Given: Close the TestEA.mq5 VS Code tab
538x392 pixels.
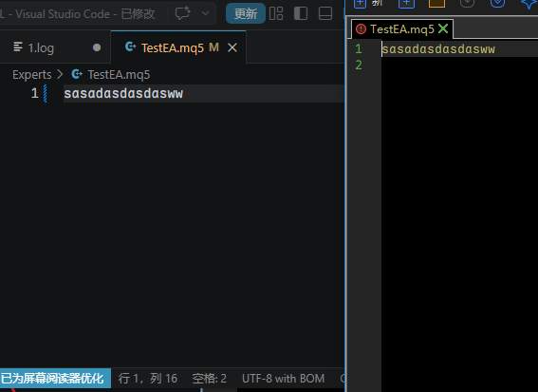Looking at the screenshot, I should (232, 47).
